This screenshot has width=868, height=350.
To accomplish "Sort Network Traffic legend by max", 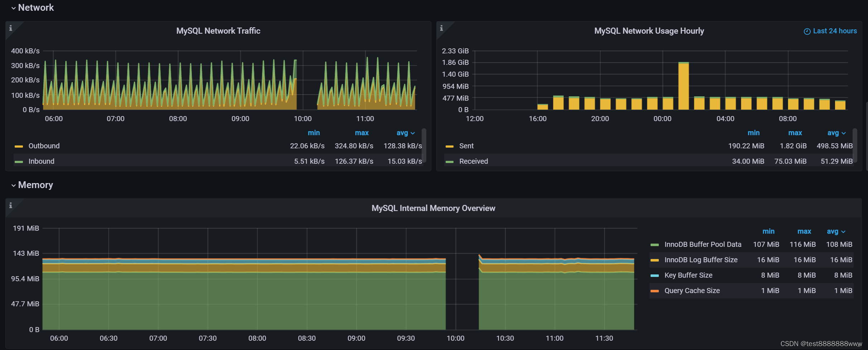I will pyautogui.click(x=362, y=133).
